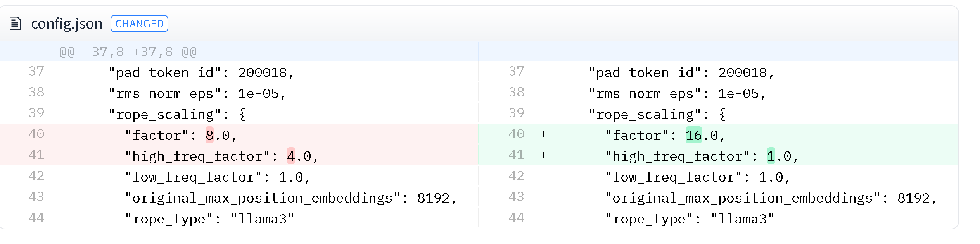Click the minus marker on removed line 41
980x244 pixels.
pos(63,155)
